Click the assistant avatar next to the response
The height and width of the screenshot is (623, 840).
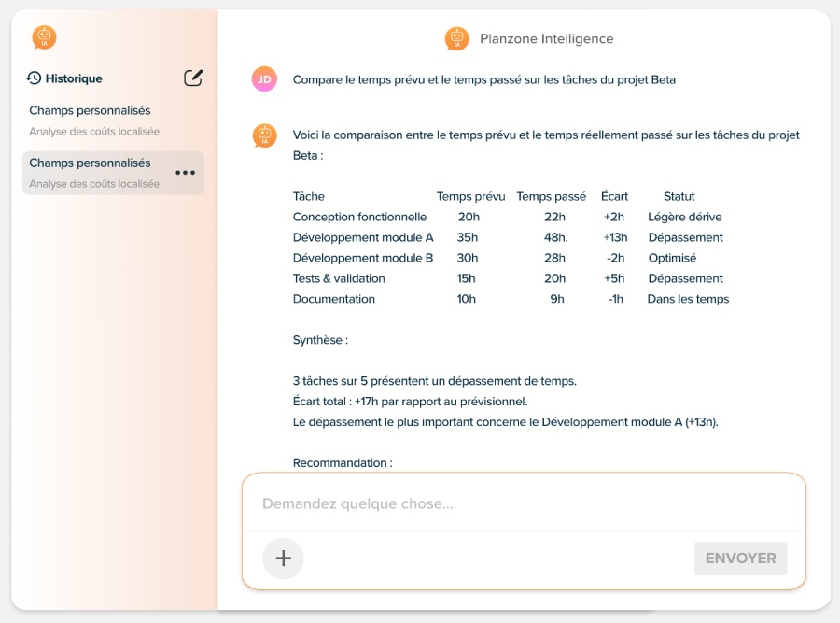point(262,135)
